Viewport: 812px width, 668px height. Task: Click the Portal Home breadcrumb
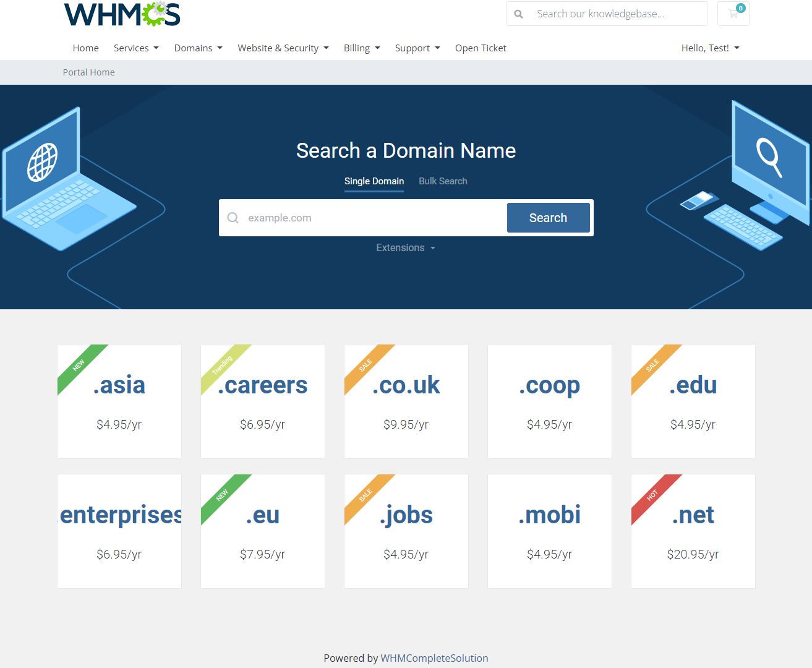[x=89, y=72]
